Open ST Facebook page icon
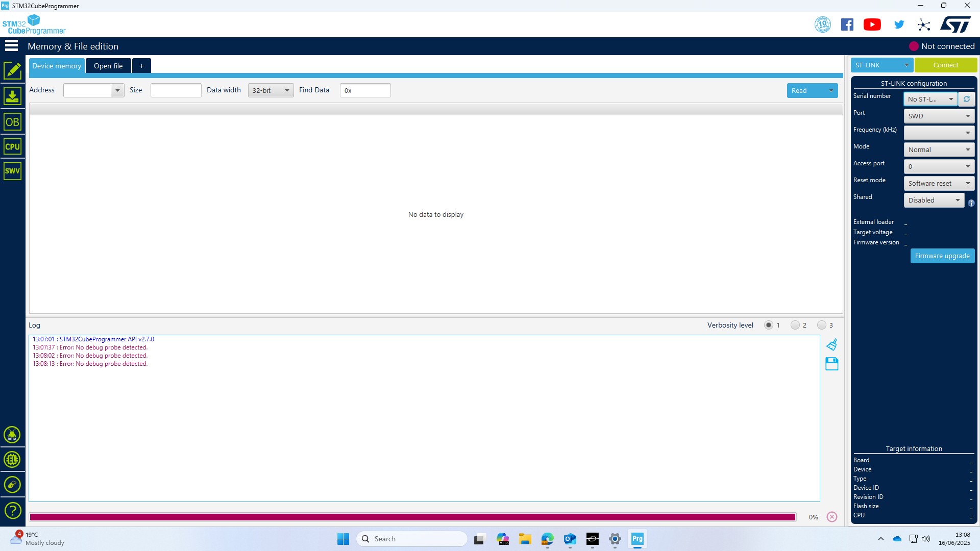 847,24
